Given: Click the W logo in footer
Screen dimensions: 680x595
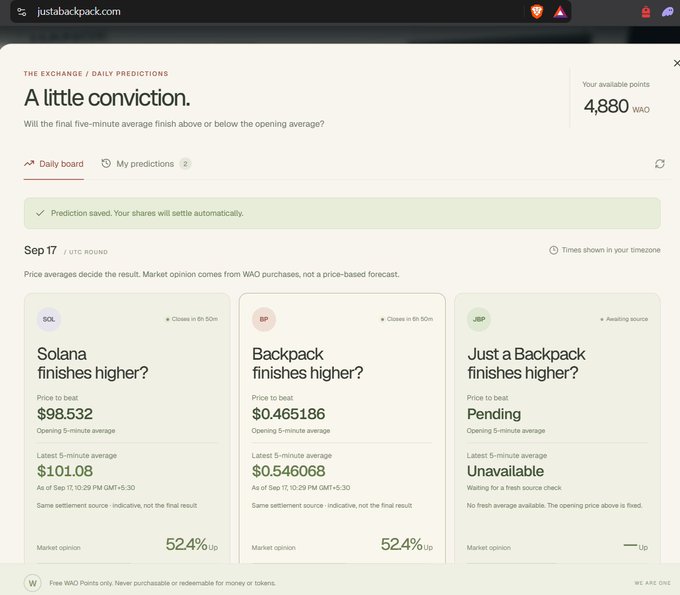Looking at the screenshot, I should pos(33,583).
